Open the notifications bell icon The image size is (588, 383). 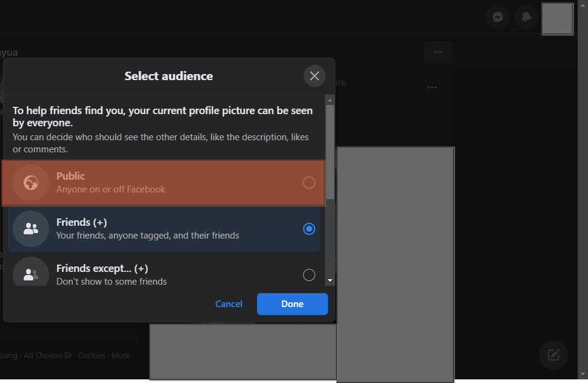527,17
